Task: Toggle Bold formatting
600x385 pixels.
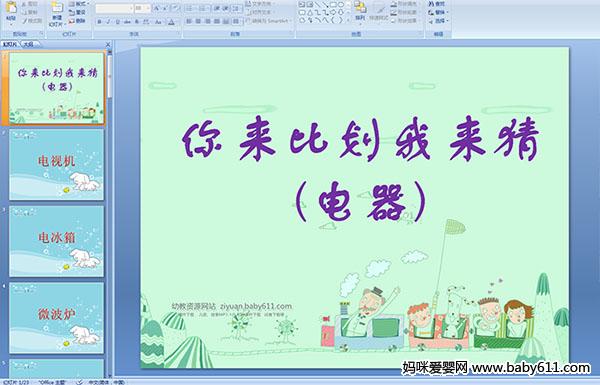Action: click(99, 22)
